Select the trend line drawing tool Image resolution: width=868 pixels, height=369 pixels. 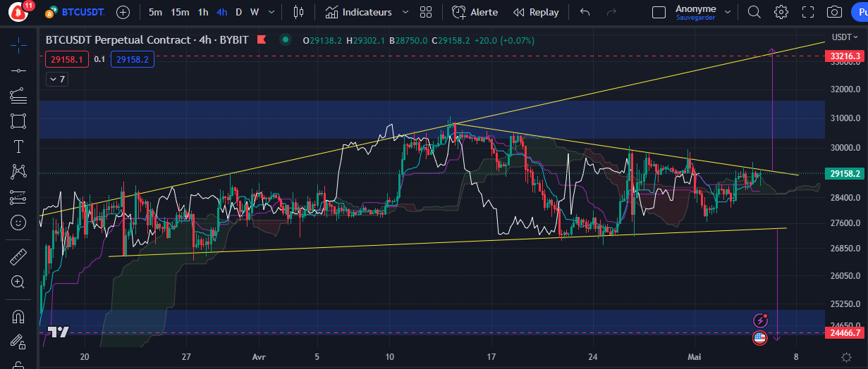point(19,70)
